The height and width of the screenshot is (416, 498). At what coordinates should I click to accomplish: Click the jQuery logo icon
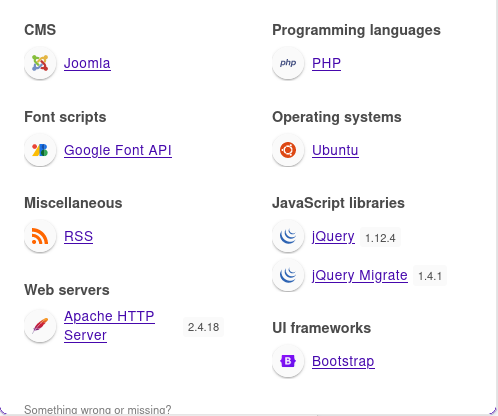pyautogui.click(x=288, y=236)
